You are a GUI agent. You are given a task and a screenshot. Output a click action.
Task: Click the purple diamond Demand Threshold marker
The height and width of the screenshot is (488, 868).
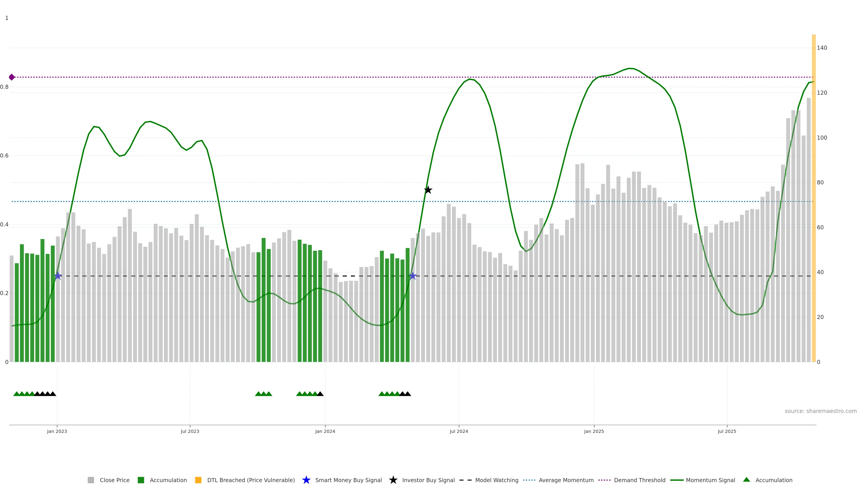point(12,77)
